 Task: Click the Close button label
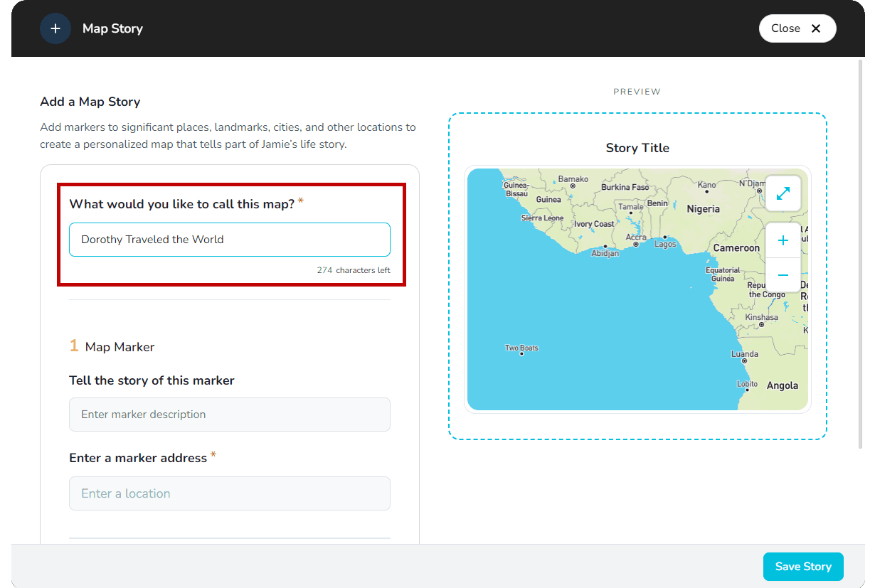pyautogui.click(x=785, y=28)
